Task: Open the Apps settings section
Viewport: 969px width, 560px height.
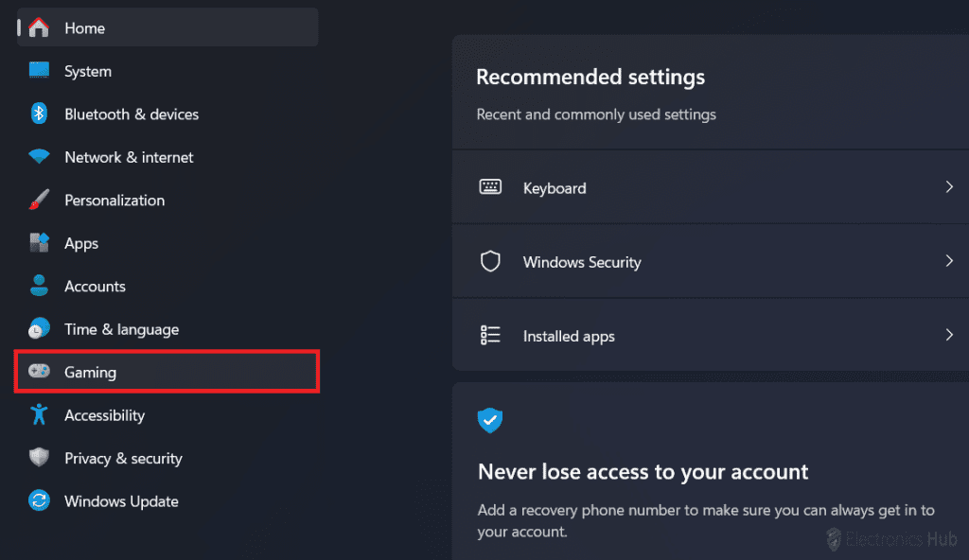Action: click(x=81, y=243)
